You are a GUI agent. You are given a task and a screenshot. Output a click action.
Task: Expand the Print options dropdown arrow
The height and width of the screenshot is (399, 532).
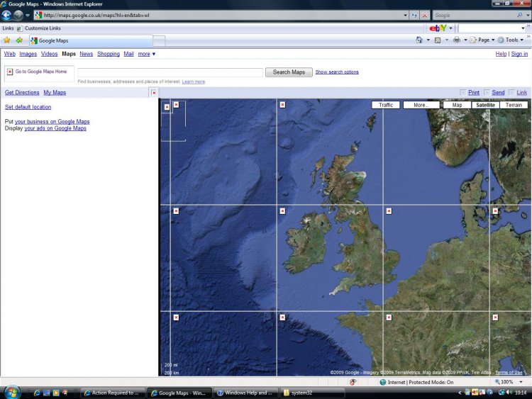465,40
